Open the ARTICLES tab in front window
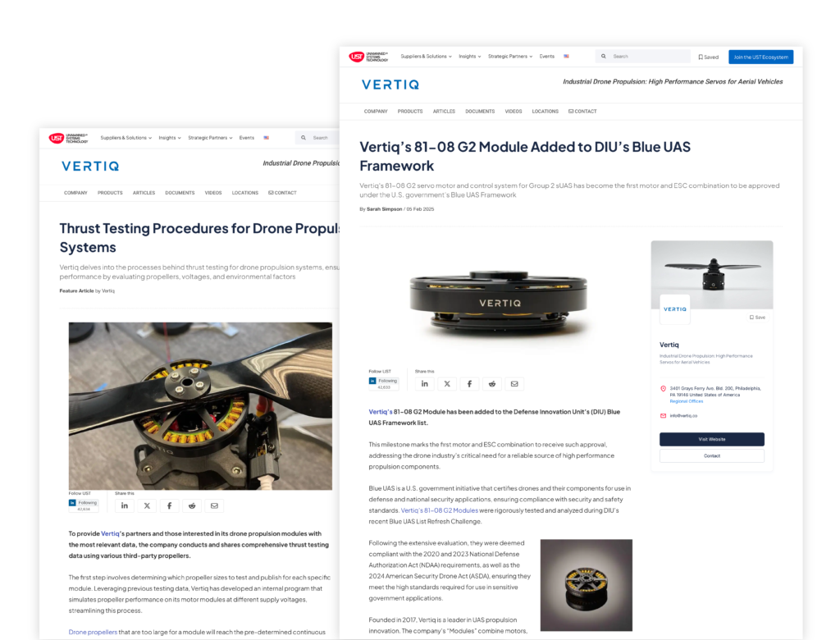840x640 pixels. 444,112
